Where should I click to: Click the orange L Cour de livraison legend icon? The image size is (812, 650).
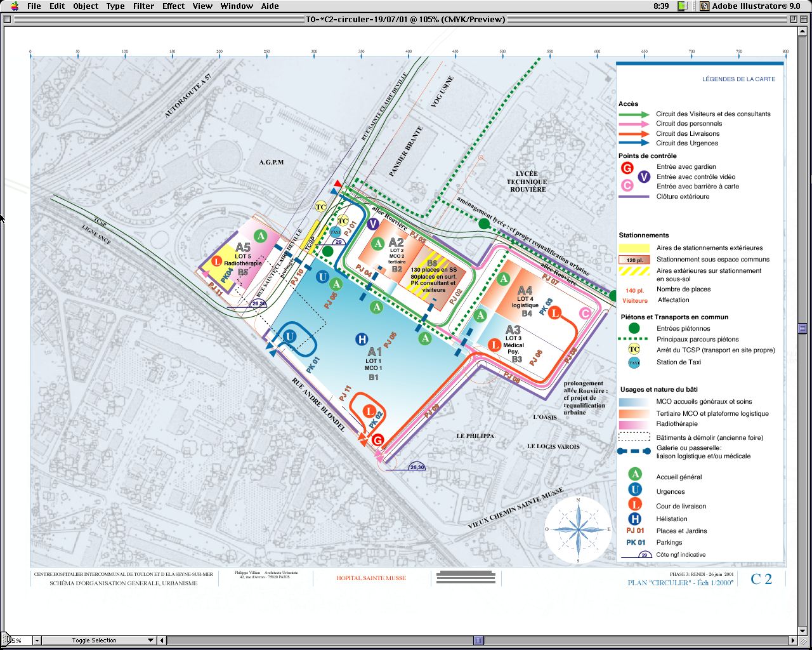pyautogui.click(x=634, y=505)
